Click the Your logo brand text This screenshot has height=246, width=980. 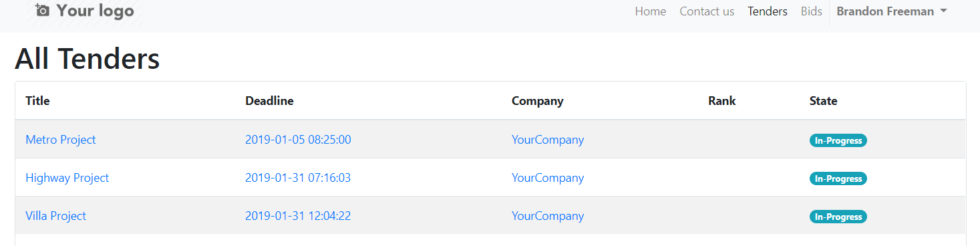pyautogui.click(x=95, y=11)
